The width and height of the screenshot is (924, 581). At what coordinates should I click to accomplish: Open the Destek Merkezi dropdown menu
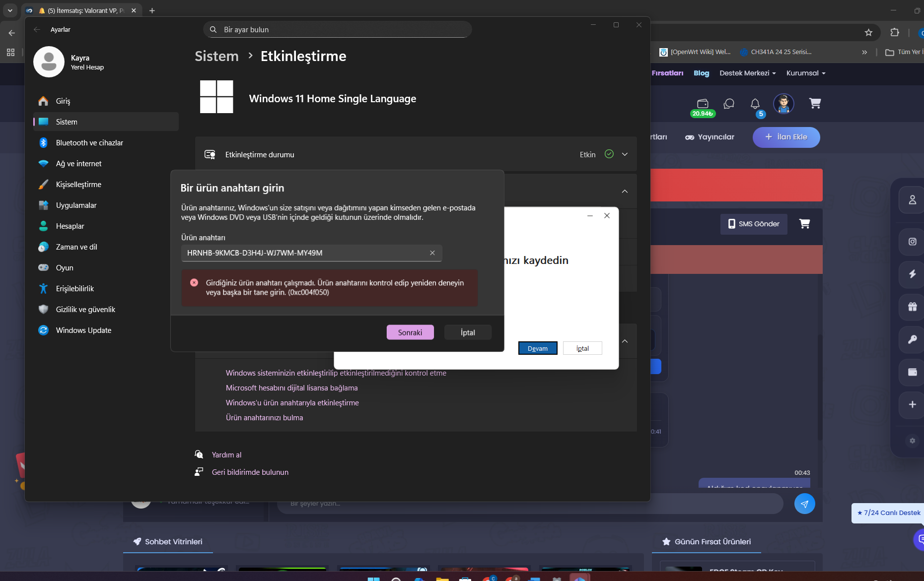pos(747,73)
